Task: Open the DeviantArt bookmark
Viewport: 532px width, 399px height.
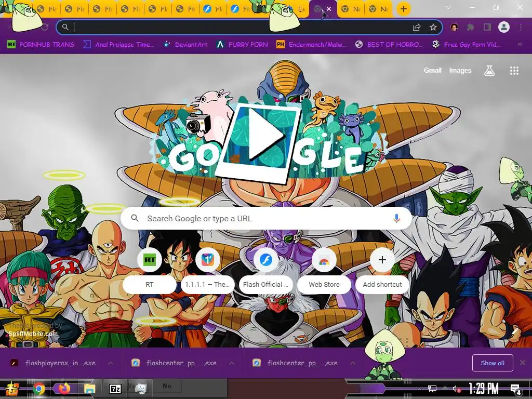Action: pyautogui.click(x=185, y=45)
